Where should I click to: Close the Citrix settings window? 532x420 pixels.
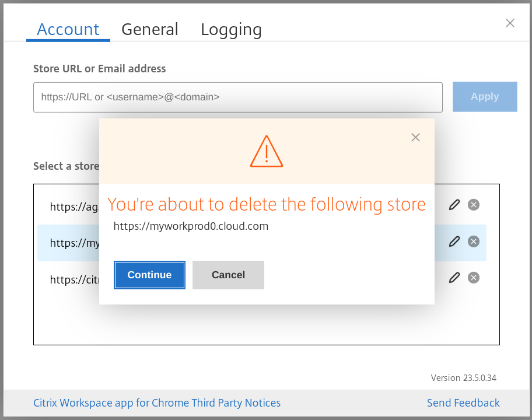510,23
